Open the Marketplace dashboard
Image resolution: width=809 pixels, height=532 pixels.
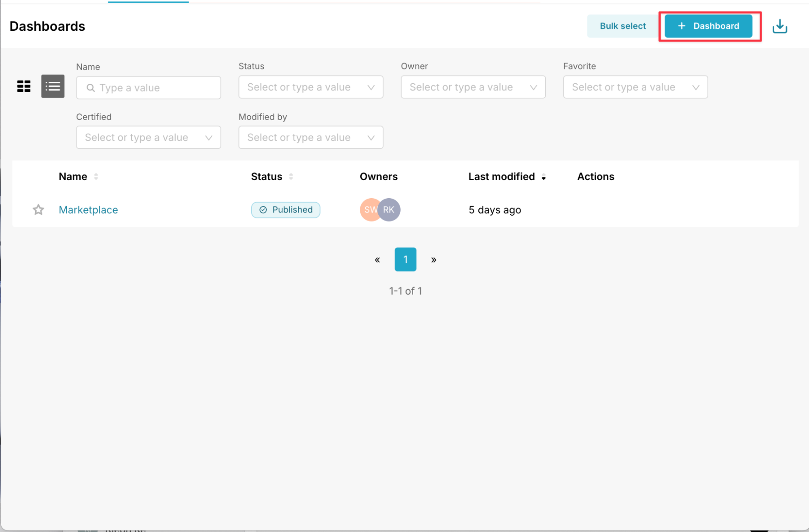88,210
